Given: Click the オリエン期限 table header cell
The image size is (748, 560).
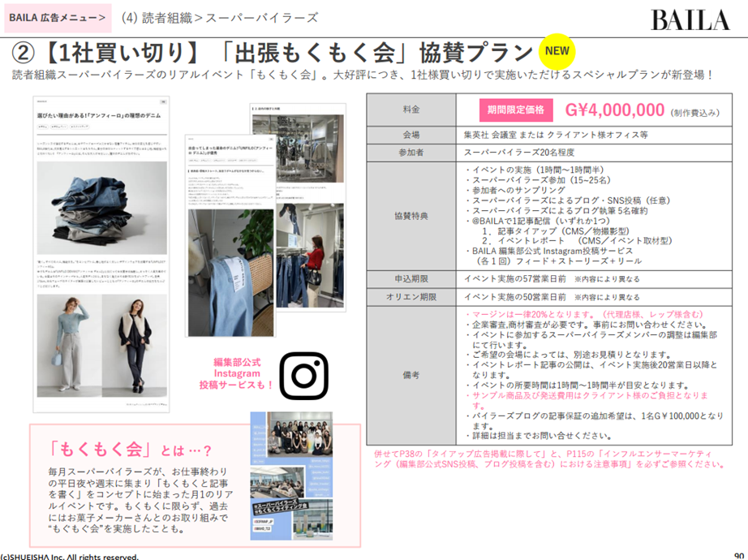Looking at the screenshot, I should 411,297.
